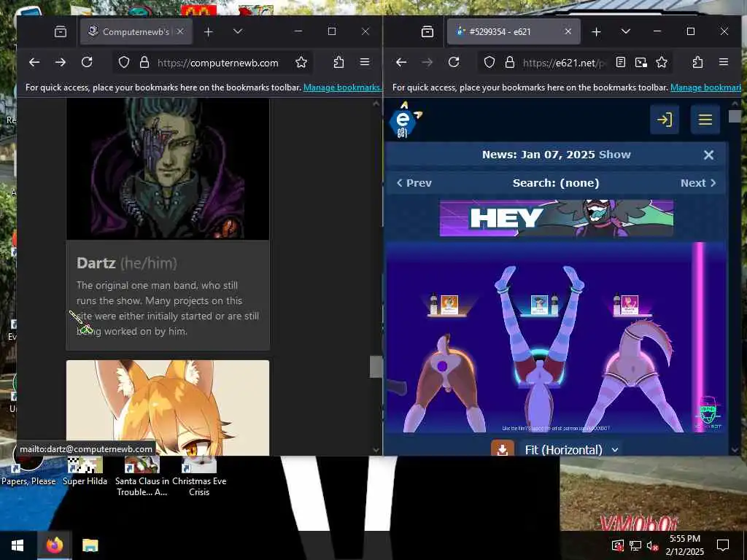This screenshot has width=747, height=560.
Task: Reload the computernewb.com page
Action: [x=87, y=63]
